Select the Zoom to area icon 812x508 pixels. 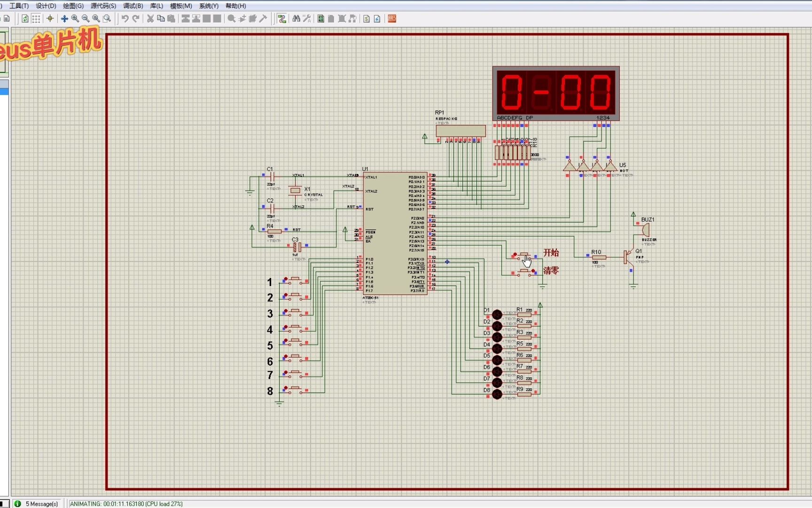coord(107,19)
